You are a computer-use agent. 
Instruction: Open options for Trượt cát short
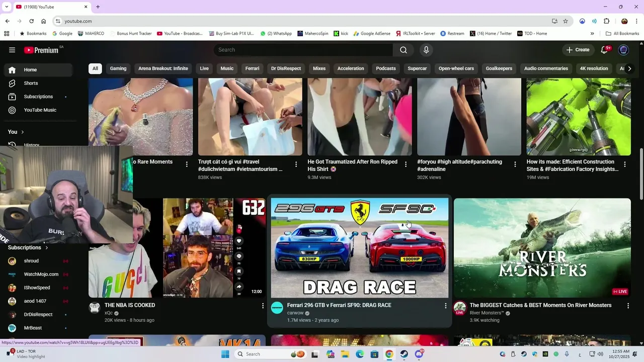pyautogui.click(x=296, y=164)
